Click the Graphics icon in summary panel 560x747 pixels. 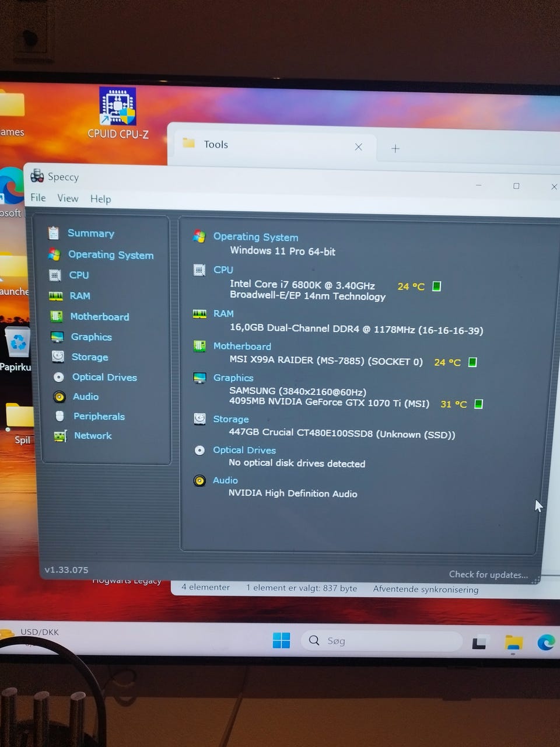tap(199, 378)
